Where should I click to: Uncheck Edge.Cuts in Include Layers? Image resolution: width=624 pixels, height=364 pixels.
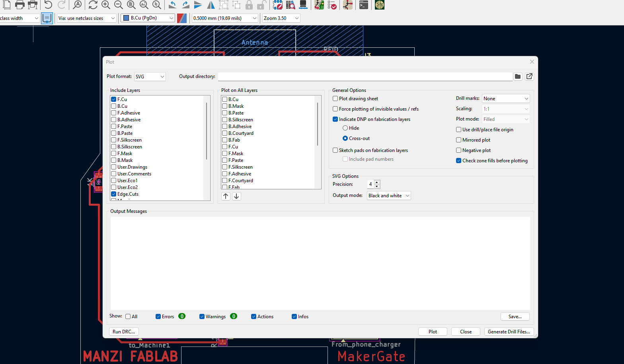click(x=114, y=194)
